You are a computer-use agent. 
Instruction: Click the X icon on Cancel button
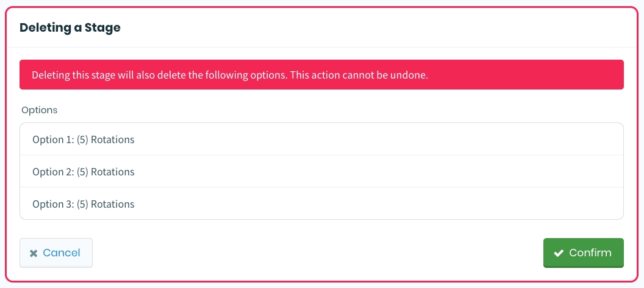[x=34, y=253]
